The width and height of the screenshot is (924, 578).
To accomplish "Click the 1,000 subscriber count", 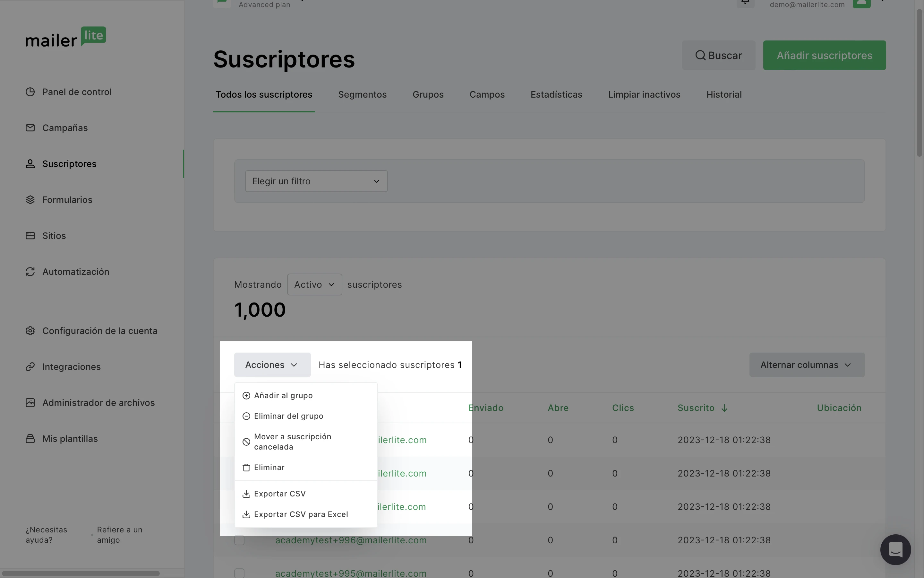I will 260,310.
